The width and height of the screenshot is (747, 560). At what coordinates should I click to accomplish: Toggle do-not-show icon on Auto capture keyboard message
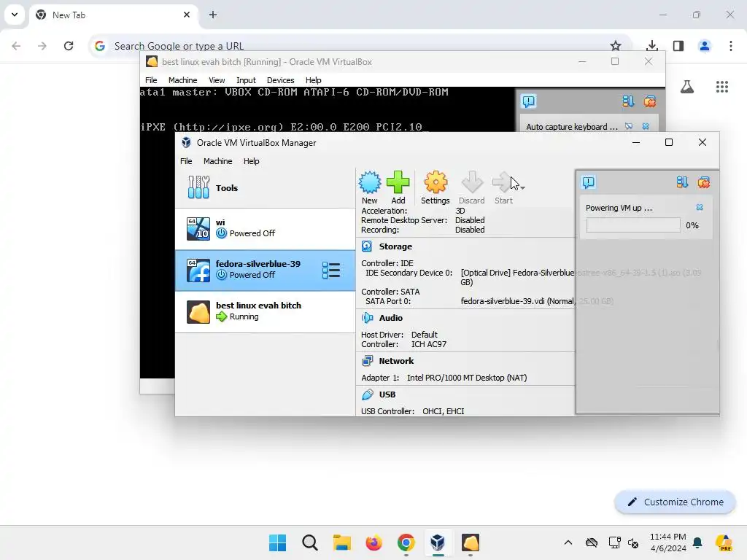pos(629,126)
